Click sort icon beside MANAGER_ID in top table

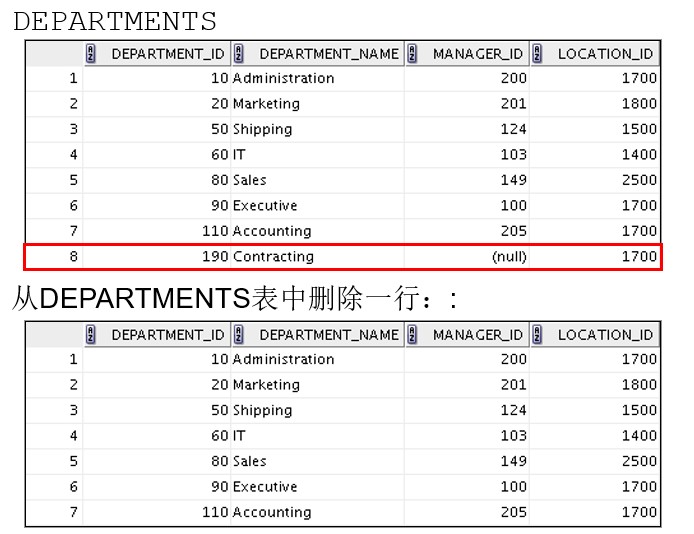click(x=412, y=54)
